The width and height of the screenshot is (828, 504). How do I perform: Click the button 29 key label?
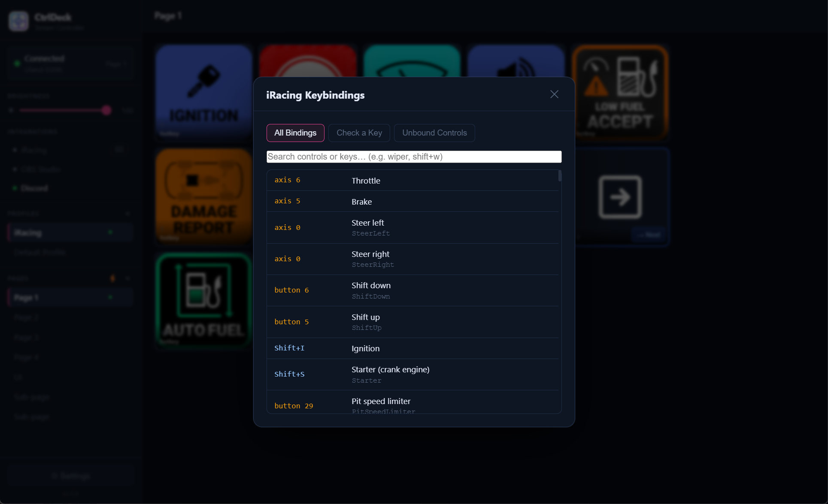[x=294, y=406]
